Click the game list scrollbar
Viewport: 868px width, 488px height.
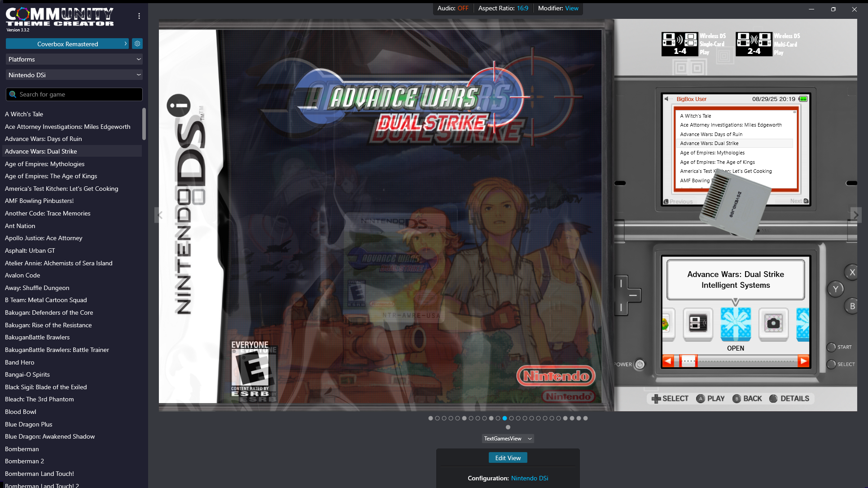pos(144,124)
